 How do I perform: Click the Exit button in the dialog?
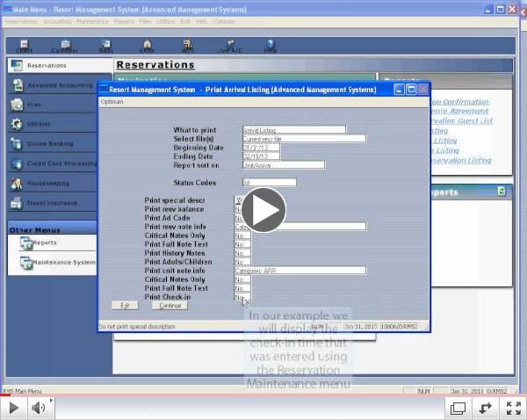125,306
